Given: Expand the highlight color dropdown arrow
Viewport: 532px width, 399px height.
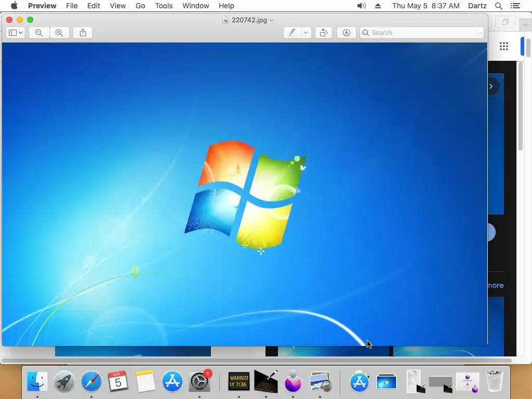Looking at the screenshot, I should coord(305,33).
